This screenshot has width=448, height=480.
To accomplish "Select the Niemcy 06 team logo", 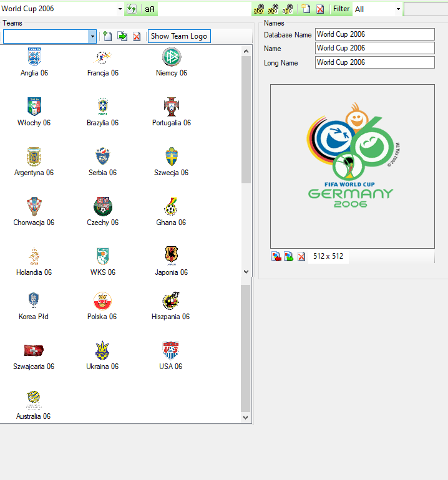I will (172, 57).
